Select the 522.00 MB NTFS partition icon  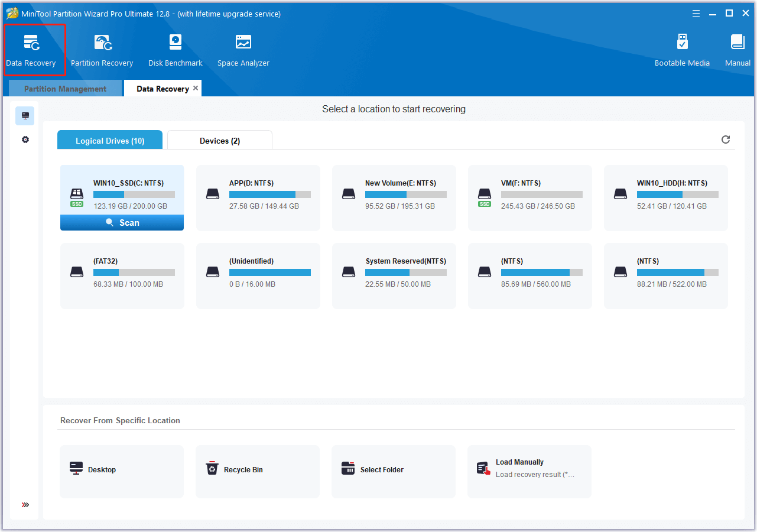click(620, 271)
